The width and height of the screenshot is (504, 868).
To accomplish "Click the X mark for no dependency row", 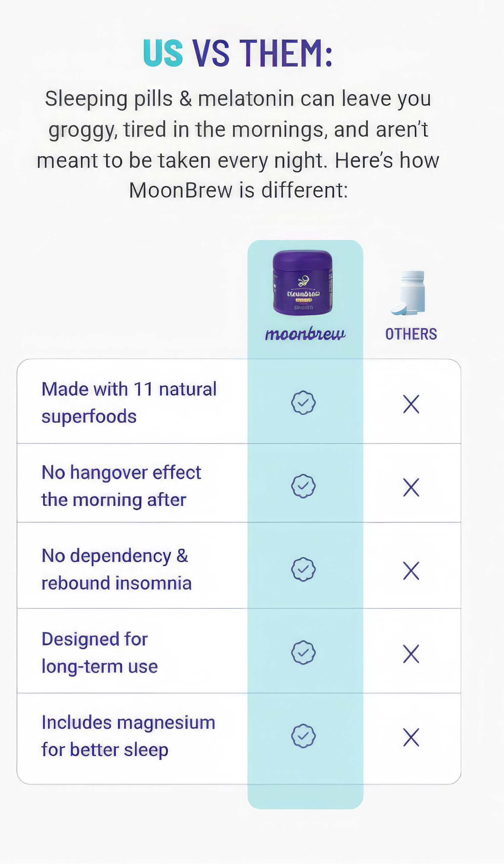I will (x=411, y=571).
